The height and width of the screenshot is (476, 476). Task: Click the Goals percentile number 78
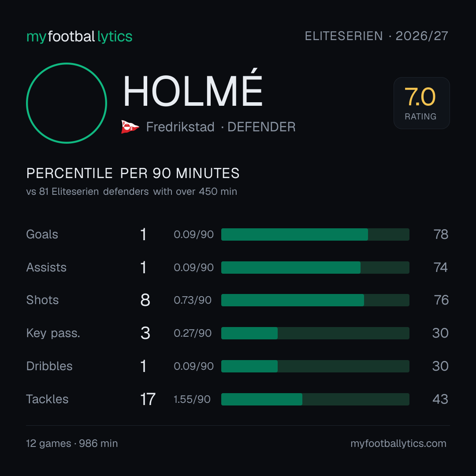click(441, 234)
